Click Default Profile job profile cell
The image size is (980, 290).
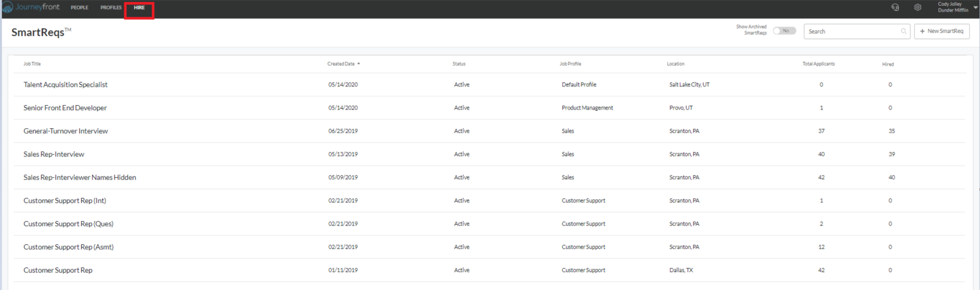click(x=579, y=84)
